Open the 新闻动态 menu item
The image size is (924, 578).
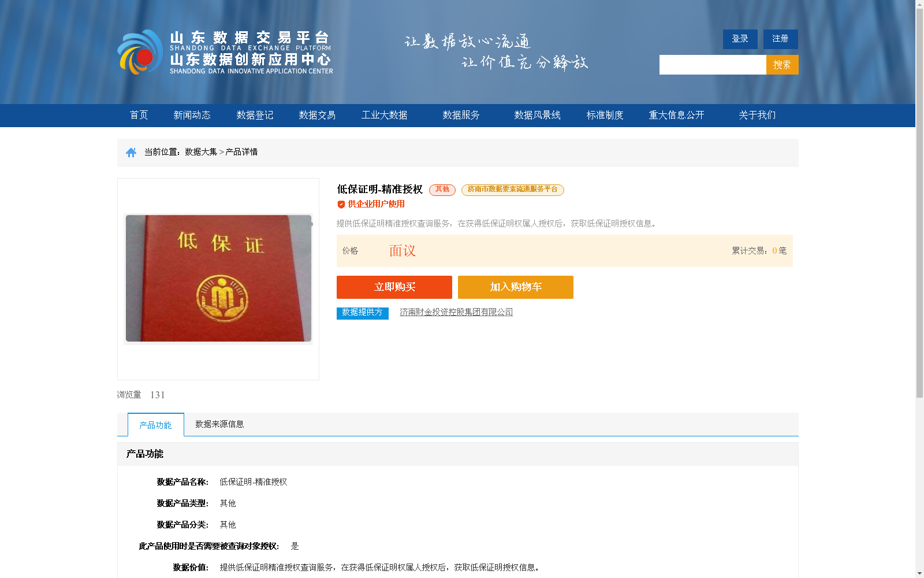[x=192, y=115]
